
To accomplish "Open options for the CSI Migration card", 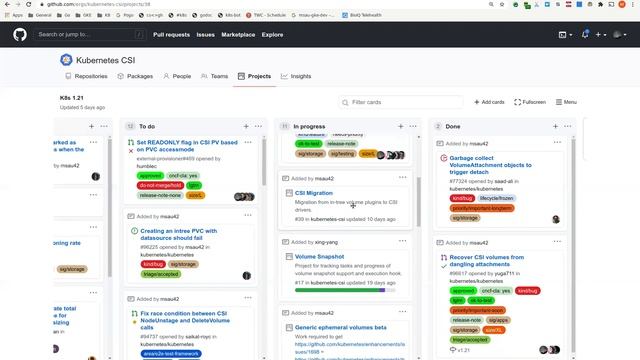I will tap(402, 178).
